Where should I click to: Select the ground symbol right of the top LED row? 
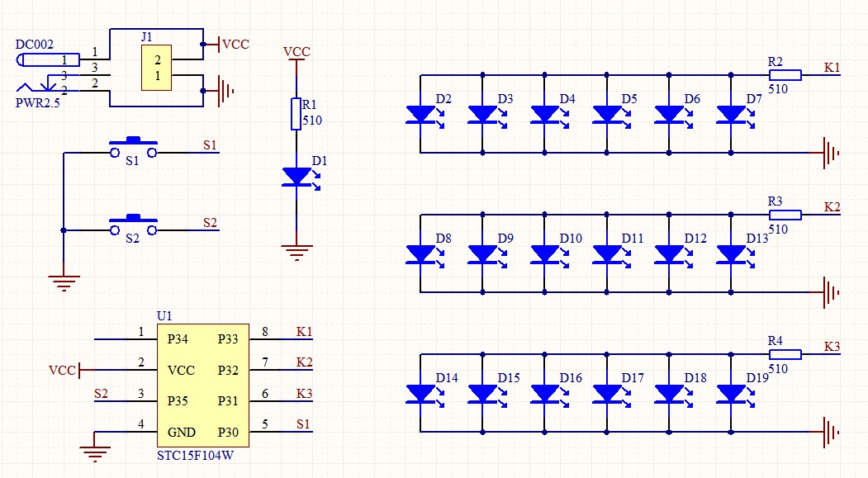pos(828,151)
